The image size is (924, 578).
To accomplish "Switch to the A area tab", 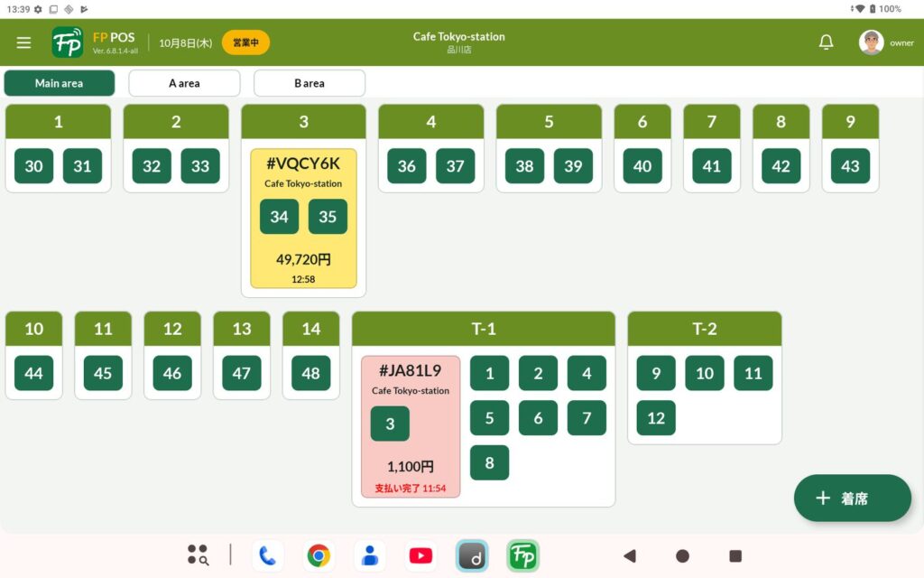I will point(184,83).
